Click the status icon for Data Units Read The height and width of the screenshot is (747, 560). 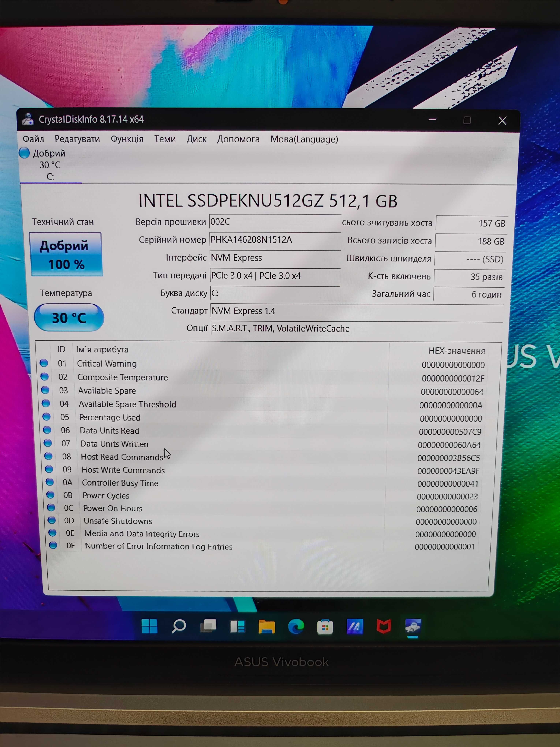(x=47, y=430)
